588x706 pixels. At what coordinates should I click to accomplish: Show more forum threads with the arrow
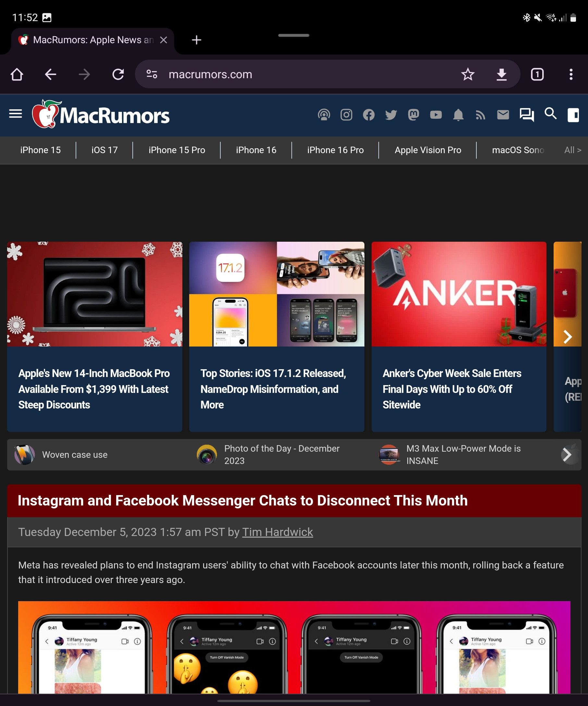[x=567, y=455]
